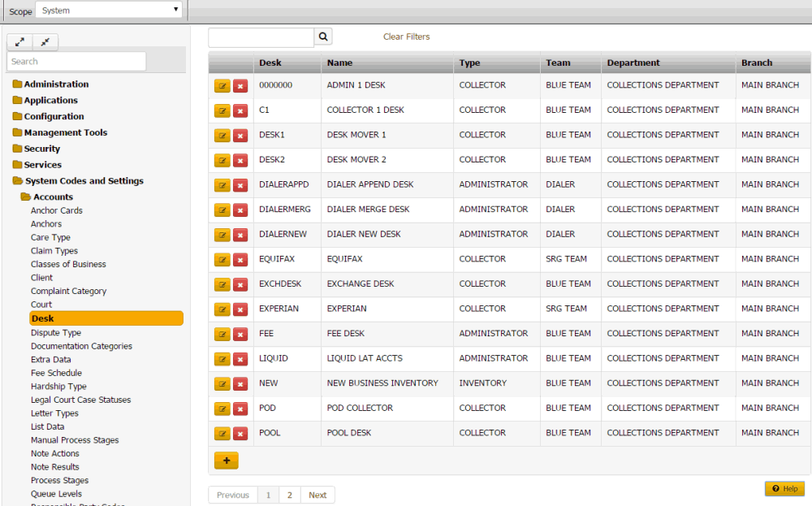The width and height of the screenshot is (812, 506).
Task: Edit the EQUIFAX desk row
Action: pos(222,260)
